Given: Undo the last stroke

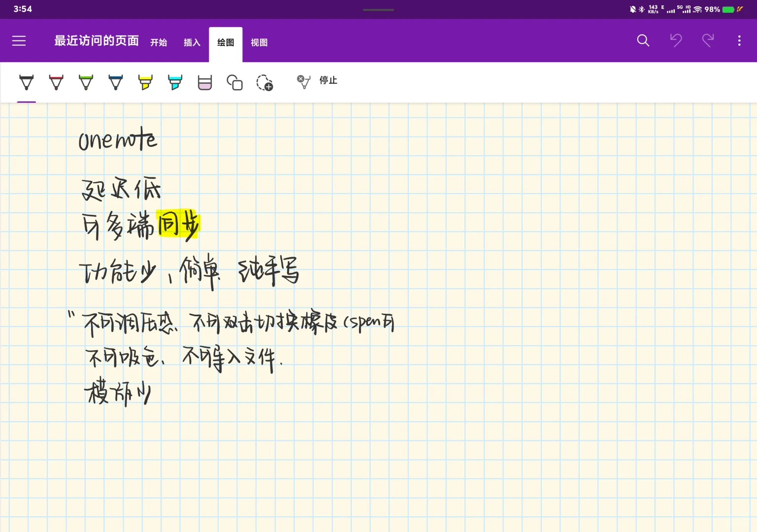Looking at the screenshot, I should (676, 40).
